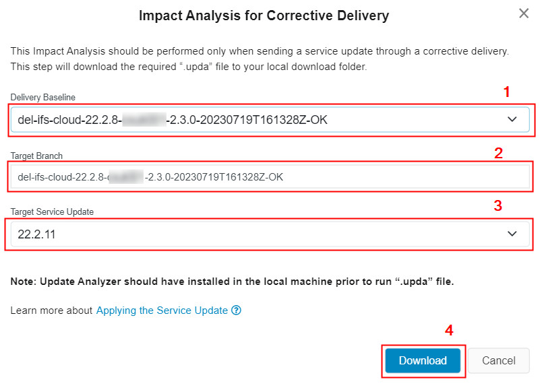
Task: Expand the Target Service Update chevron arrow
Action: click(x=512, y=234)
